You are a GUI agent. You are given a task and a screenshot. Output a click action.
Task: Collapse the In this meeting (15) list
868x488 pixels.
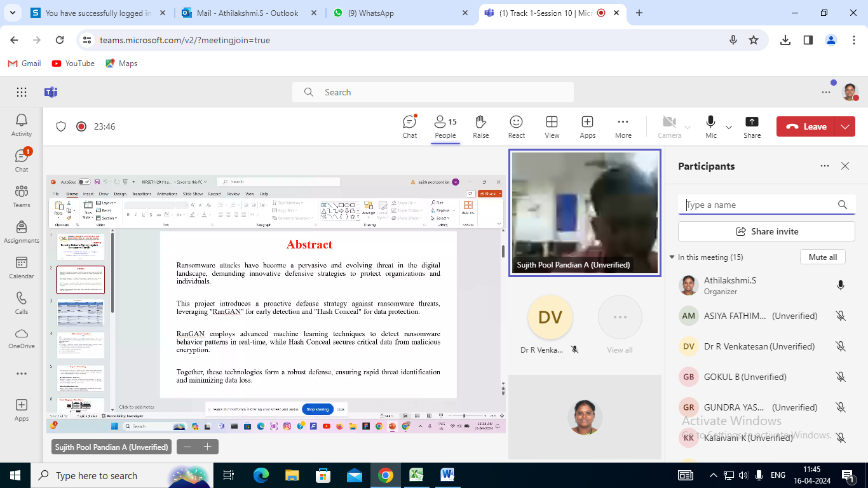click(672, 257)
